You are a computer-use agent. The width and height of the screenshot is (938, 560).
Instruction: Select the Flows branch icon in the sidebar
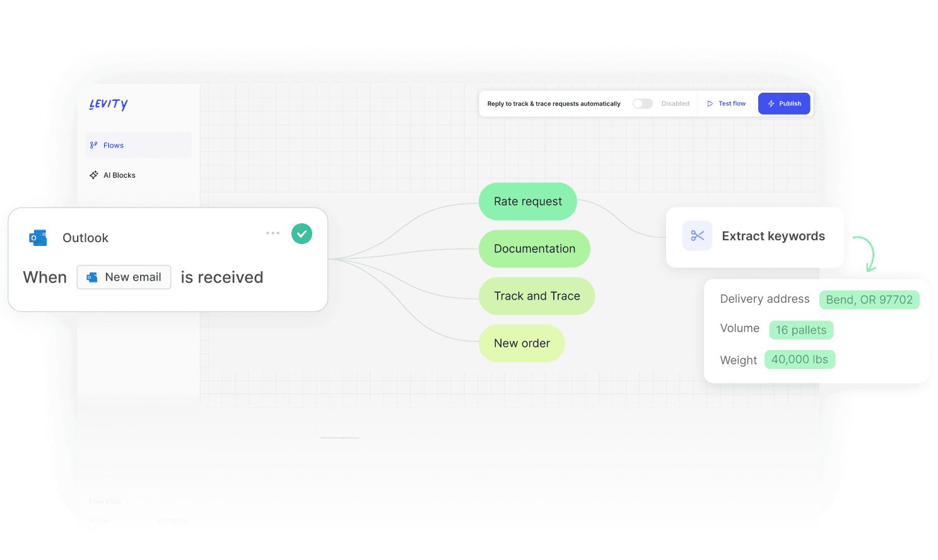[93, 145]
